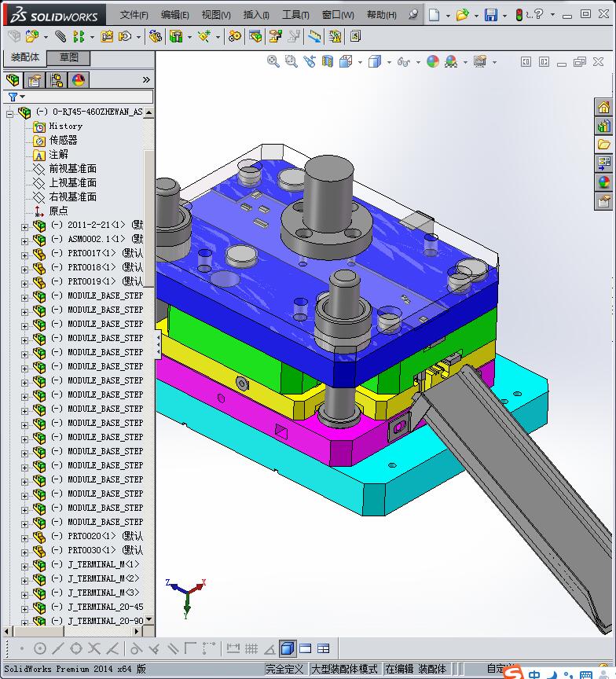Toggle tangent snap icon on bottom toolbar

[136, 648]
